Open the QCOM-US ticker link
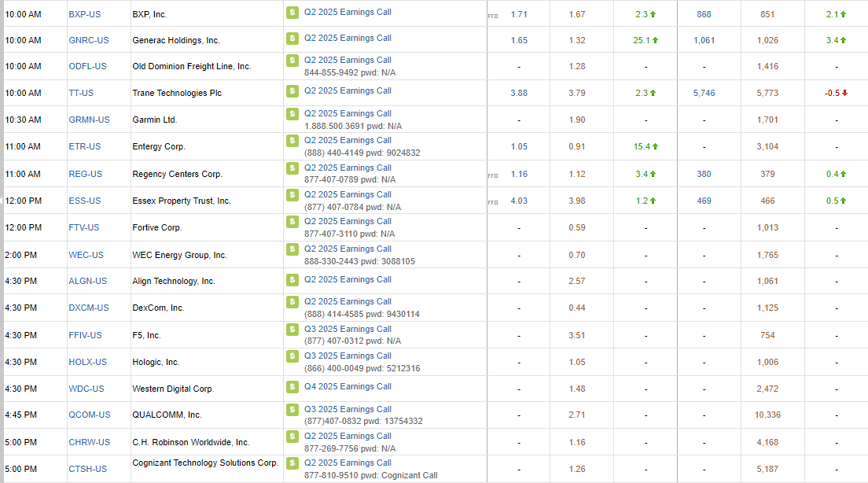The width and height of the screenshot is (868, 483). point(90,415)
